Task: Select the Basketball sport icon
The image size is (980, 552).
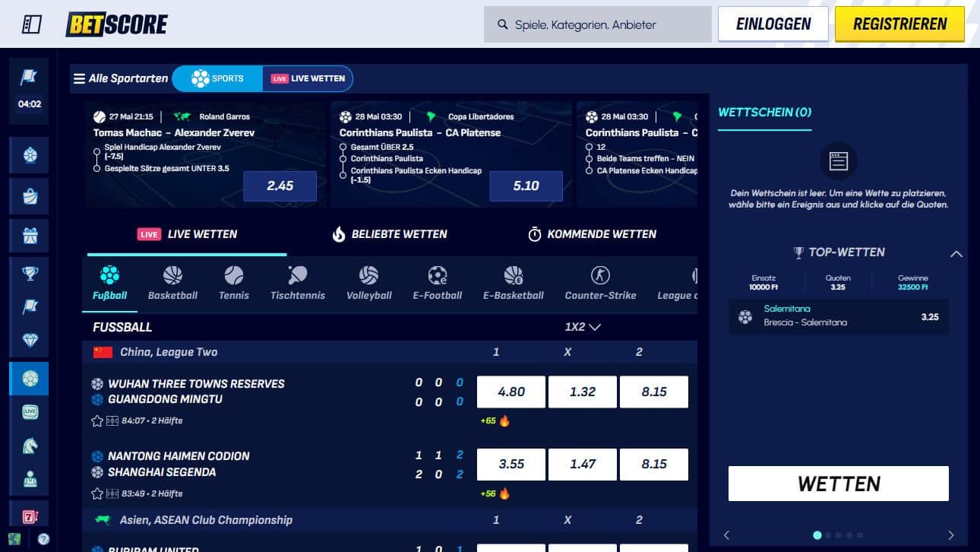Action: click(172, 283)
